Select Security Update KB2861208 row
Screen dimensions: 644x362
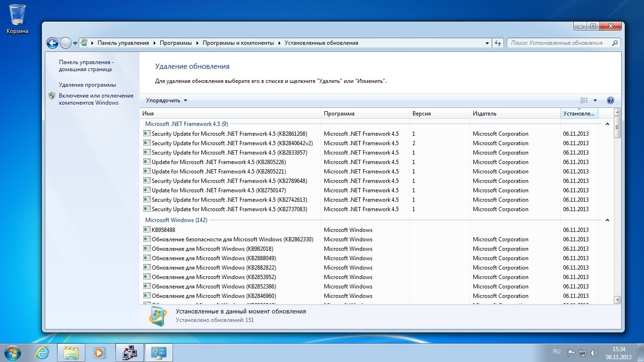[x=369, y=134]
